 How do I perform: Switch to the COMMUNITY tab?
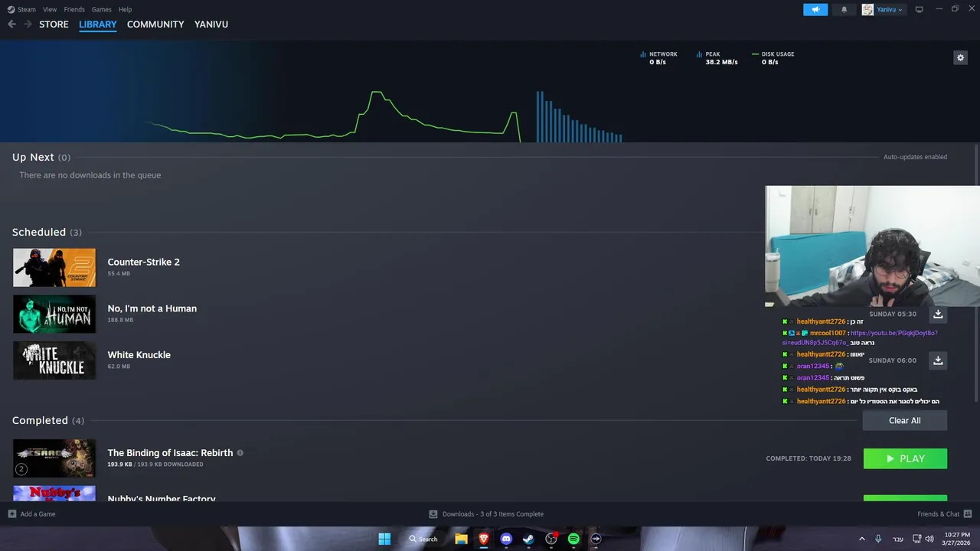[155, 24]
